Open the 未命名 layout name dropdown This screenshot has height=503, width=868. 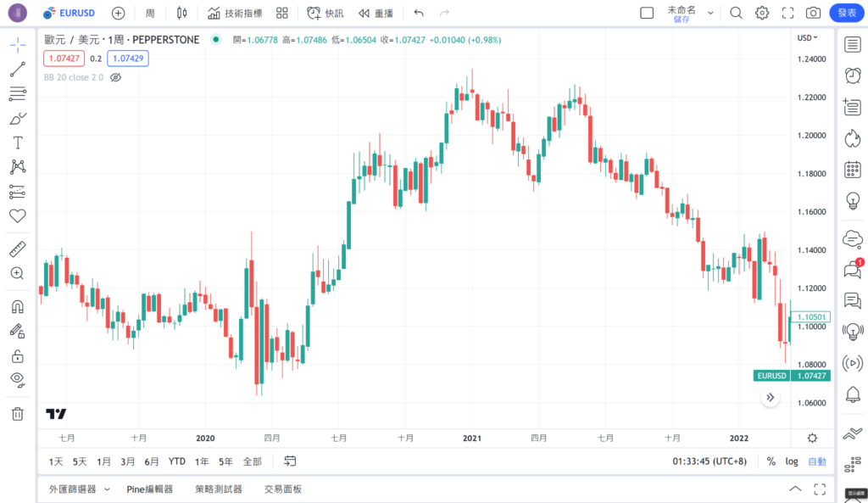pyautogui.click(x=710, y=13)
